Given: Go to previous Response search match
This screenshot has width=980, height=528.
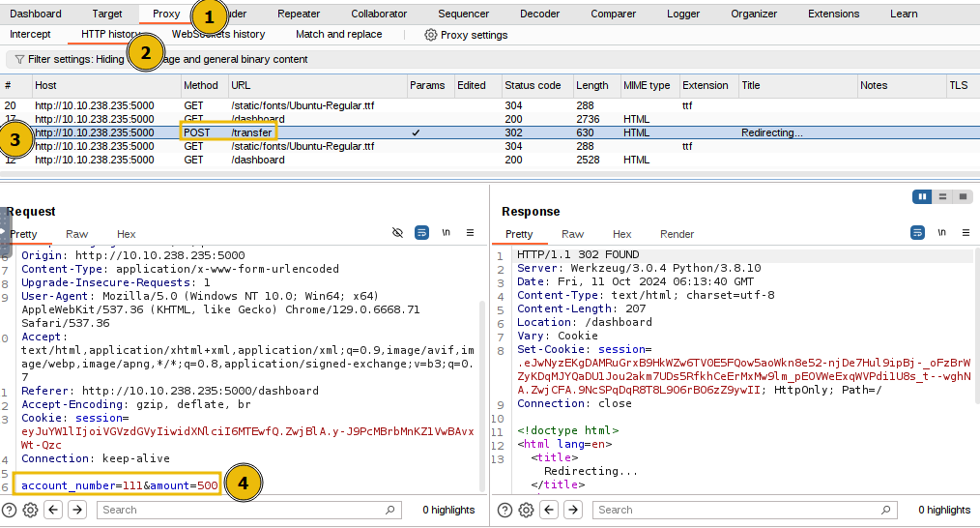Looking at the screenshot, I should click(549, 510).
